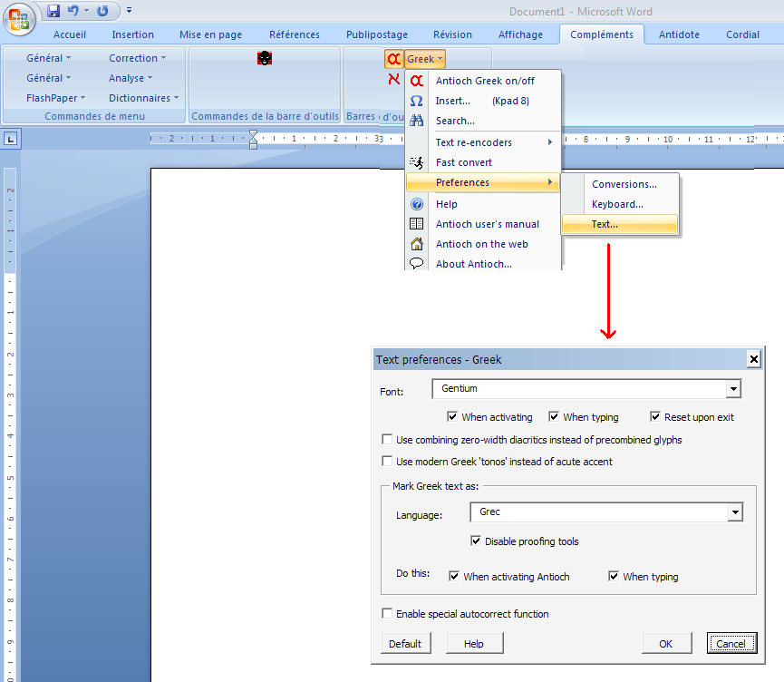Click the dialog Help button
This screenshot has height=682, width=784.
[x=474, y=644]
